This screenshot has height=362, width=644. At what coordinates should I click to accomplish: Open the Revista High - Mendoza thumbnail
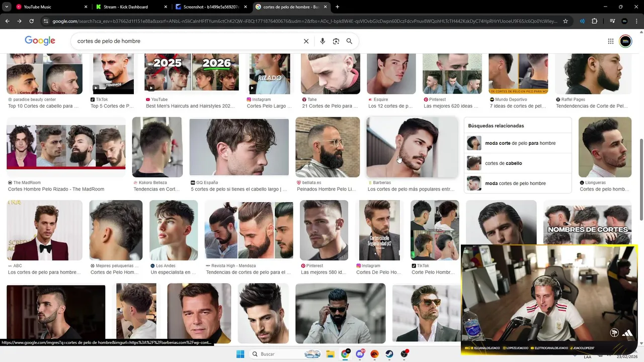point(249,230)
